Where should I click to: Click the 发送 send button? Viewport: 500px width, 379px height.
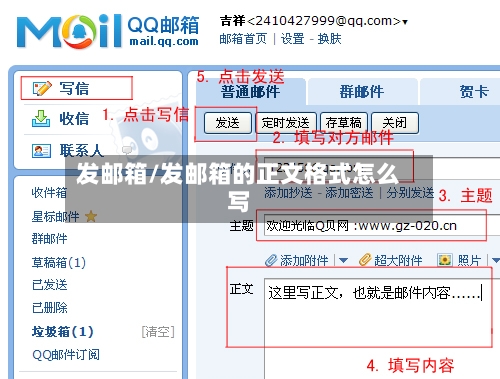(x=228, y=123)
